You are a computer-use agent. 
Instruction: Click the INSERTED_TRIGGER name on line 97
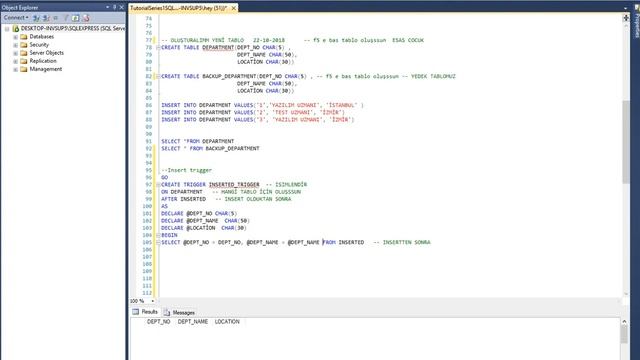tap(234, 184)
